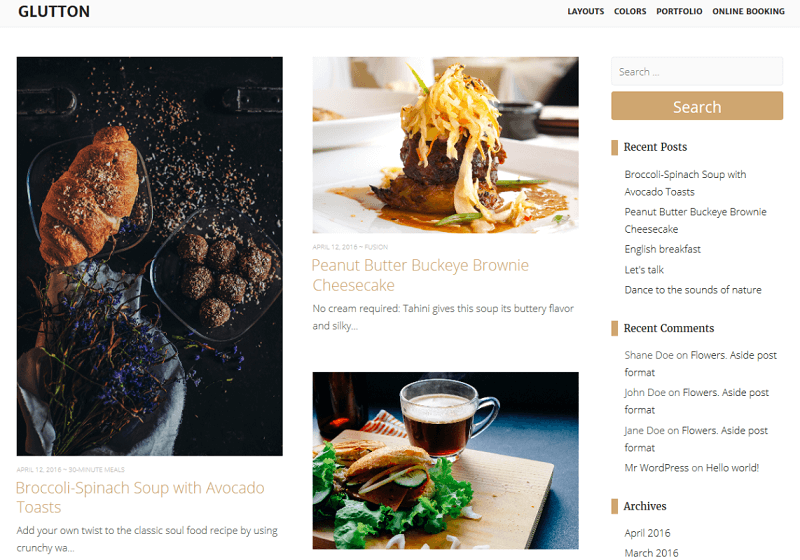The image size is (800, 560).
Task: Open Peanut Butter Buckeye Brownie Cheesecake sidebar link
Action: 695,220
